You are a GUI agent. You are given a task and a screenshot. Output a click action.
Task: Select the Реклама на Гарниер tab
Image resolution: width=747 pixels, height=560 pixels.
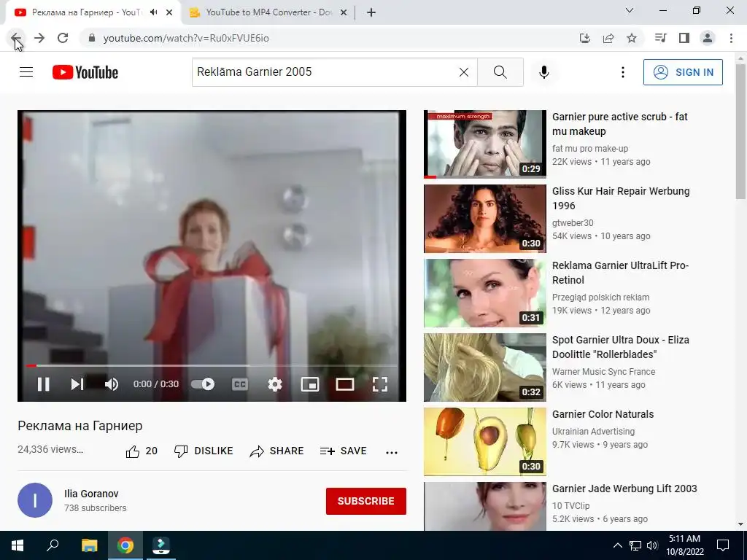point(86,12)
